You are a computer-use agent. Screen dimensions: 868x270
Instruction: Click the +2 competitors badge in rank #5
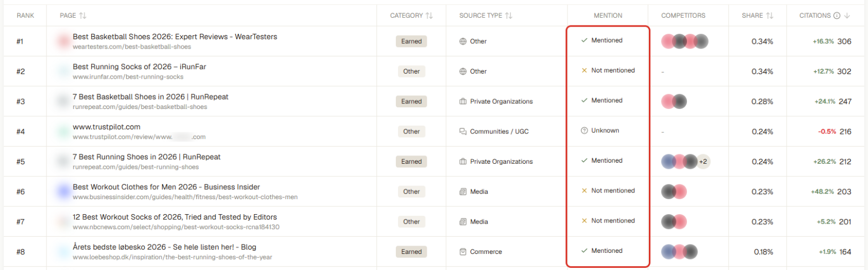click(703, 162)
